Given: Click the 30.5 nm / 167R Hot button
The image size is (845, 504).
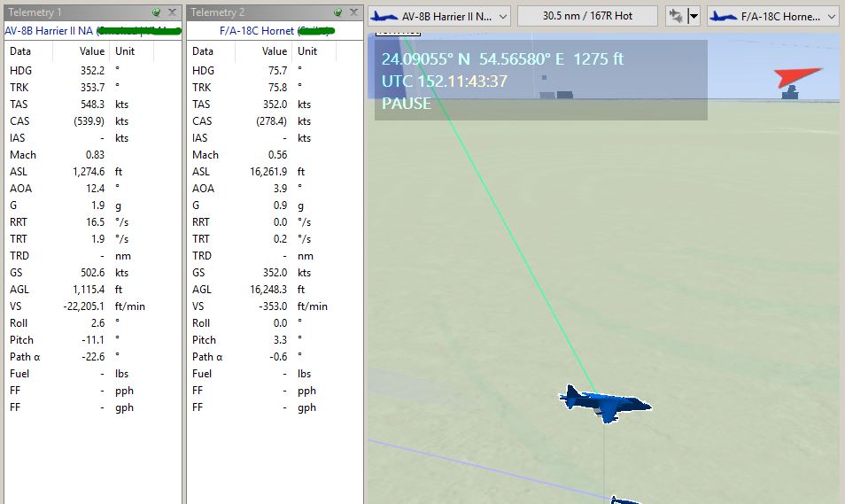Looking at the screenshot, I should pos(587,16).
